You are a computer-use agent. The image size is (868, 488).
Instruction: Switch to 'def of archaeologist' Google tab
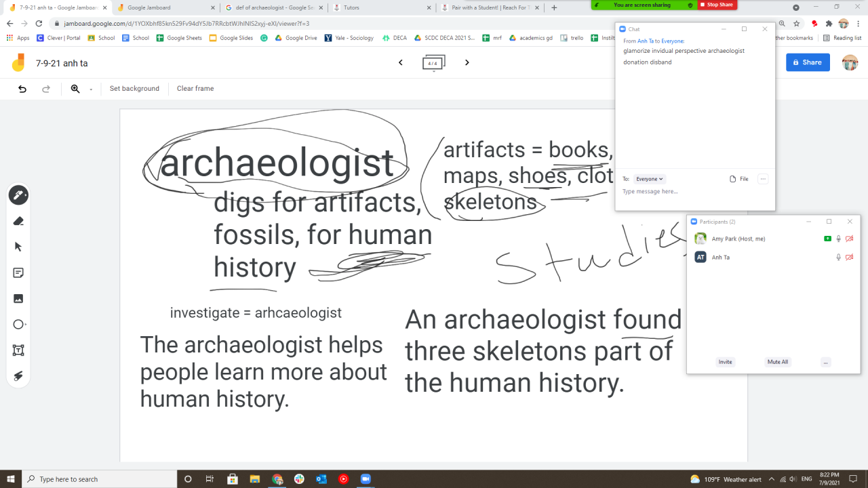click(273, 7)
